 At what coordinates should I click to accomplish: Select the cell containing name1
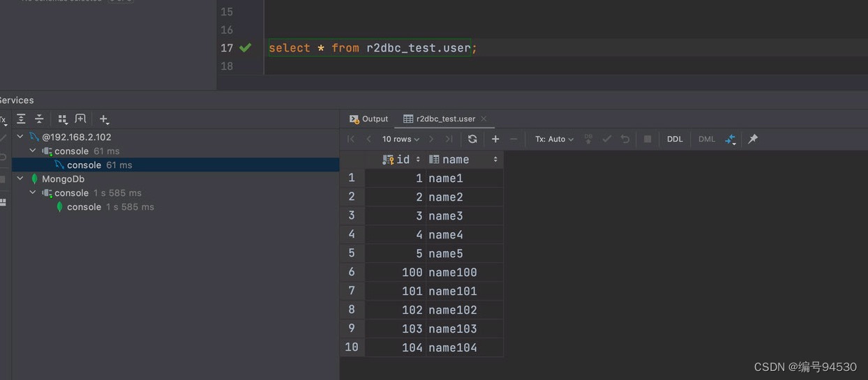coord(465,178)
